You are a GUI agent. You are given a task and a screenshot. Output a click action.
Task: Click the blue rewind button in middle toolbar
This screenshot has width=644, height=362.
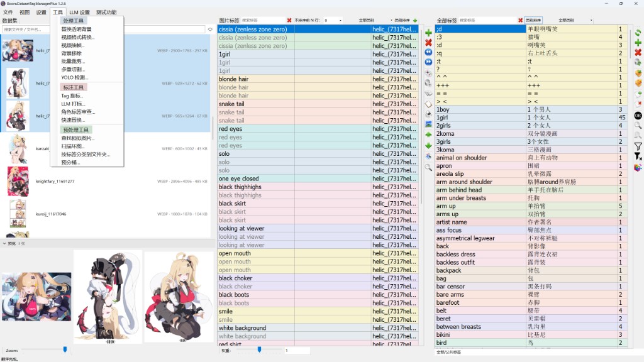click(428, 52)
